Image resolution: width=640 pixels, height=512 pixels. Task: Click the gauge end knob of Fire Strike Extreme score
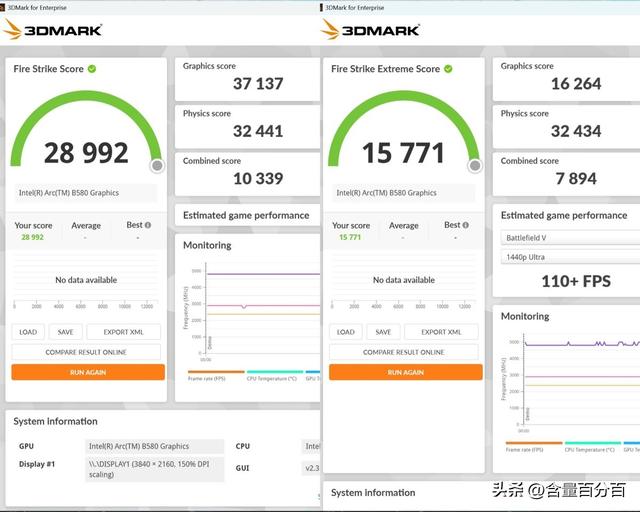475,165
